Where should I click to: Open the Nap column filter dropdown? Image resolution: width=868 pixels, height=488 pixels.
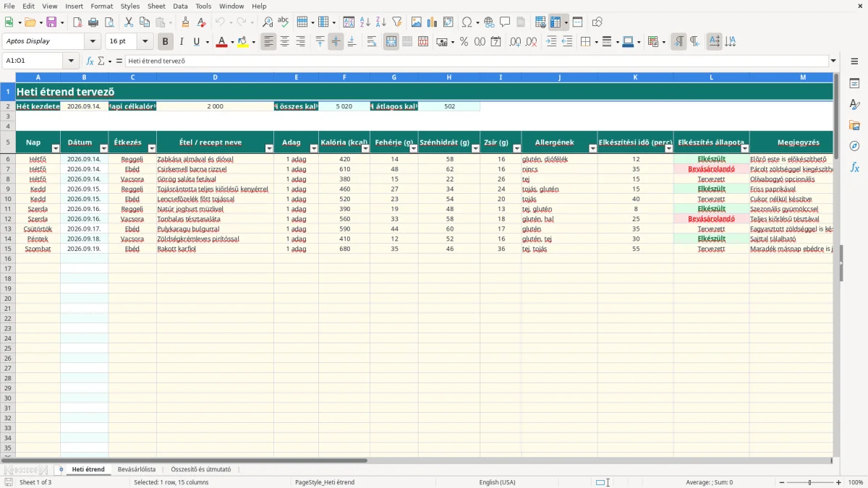tap(56, 148)
